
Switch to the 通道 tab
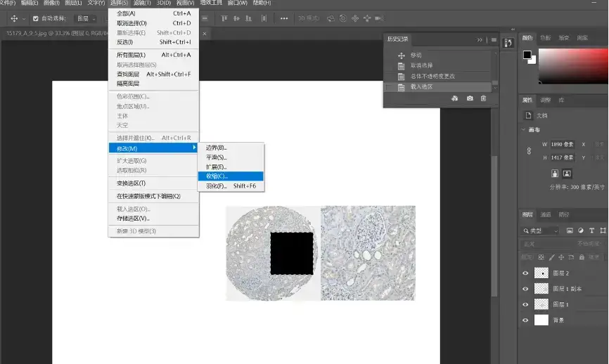tap(546, 214)
